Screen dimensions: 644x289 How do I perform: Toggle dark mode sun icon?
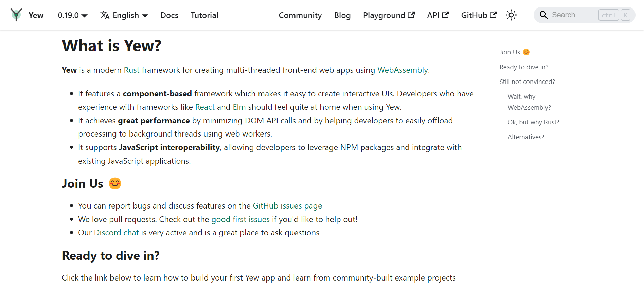511,15
